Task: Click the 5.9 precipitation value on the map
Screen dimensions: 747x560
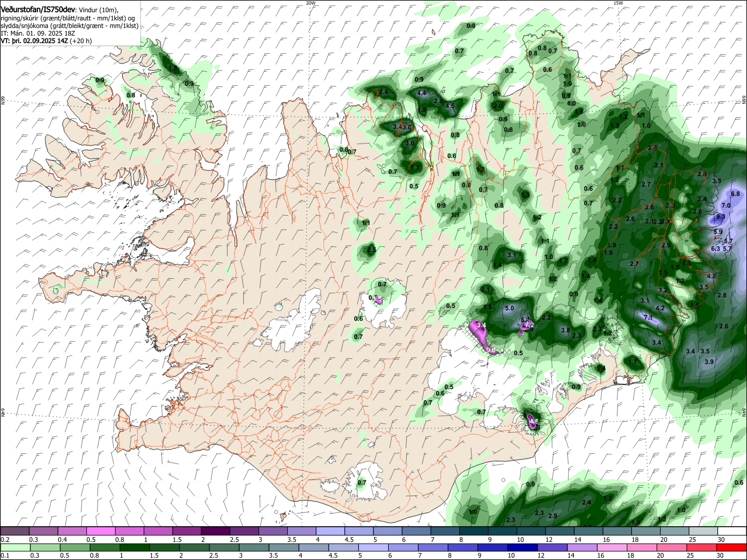Action: [718, 232]
